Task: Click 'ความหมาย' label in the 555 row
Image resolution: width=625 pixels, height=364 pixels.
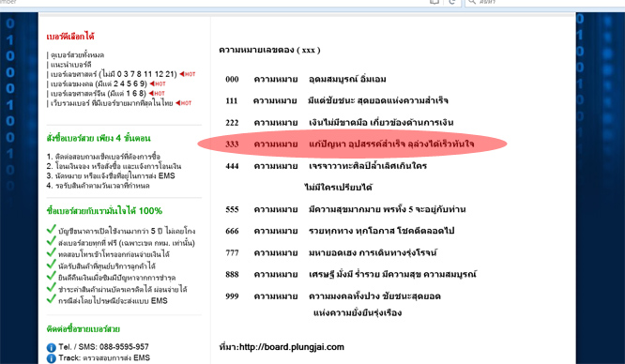Action: (276, 209)
